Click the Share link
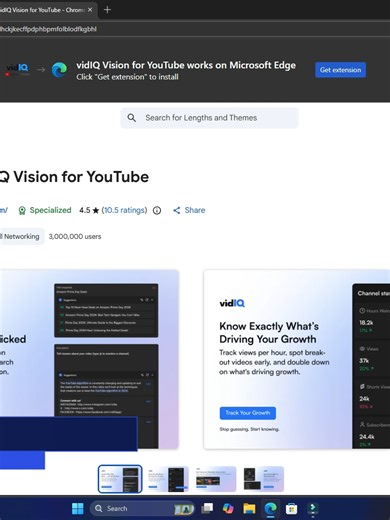Screen dimensions: 390x520 189,210
